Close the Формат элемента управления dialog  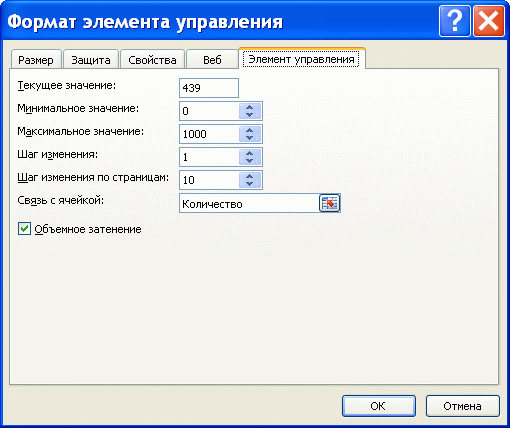[489, 21]
